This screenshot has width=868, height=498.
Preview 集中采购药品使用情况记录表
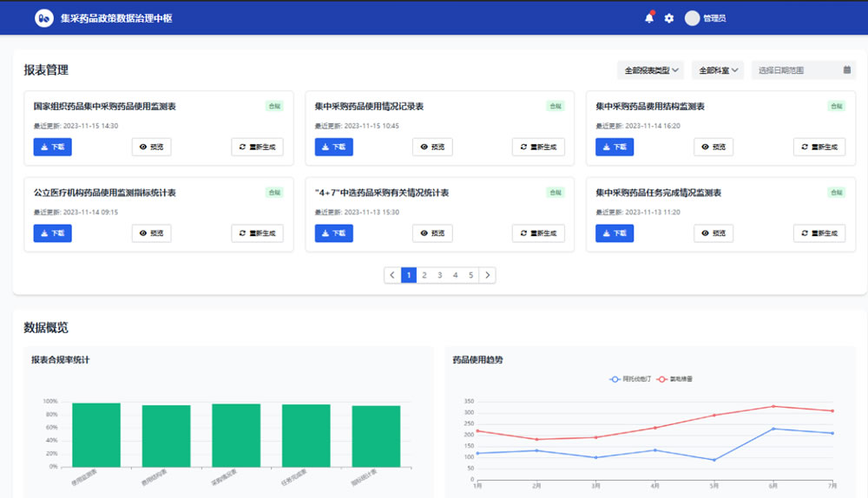432,147
